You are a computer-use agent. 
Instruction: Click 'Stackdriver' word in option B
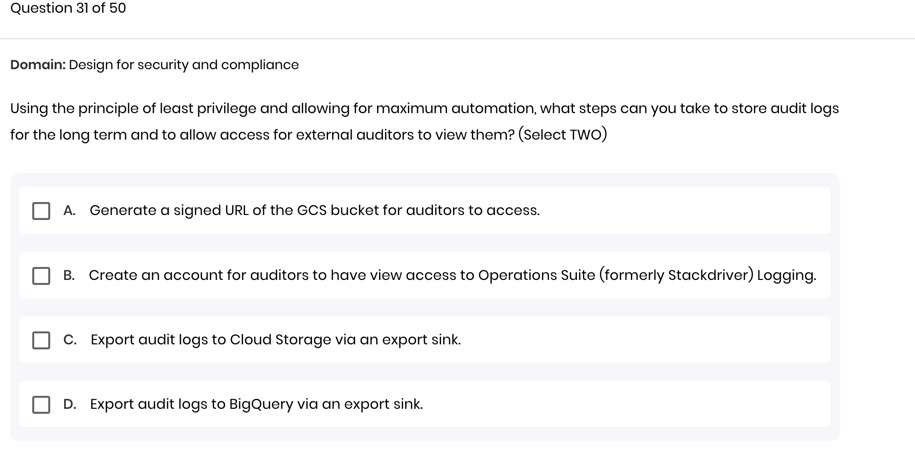pos(710,275)
